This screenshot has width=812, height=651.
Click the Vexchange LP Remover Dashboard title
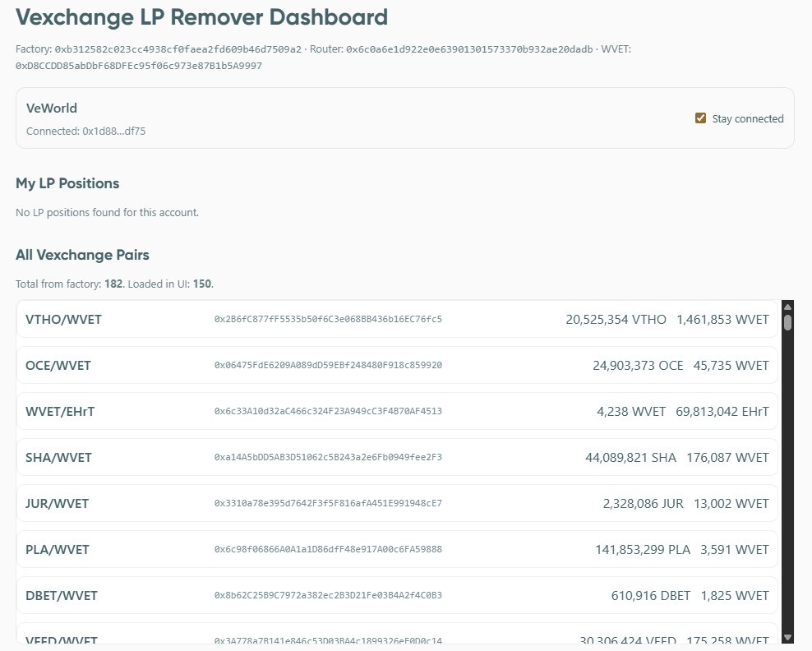click(201, 17)
